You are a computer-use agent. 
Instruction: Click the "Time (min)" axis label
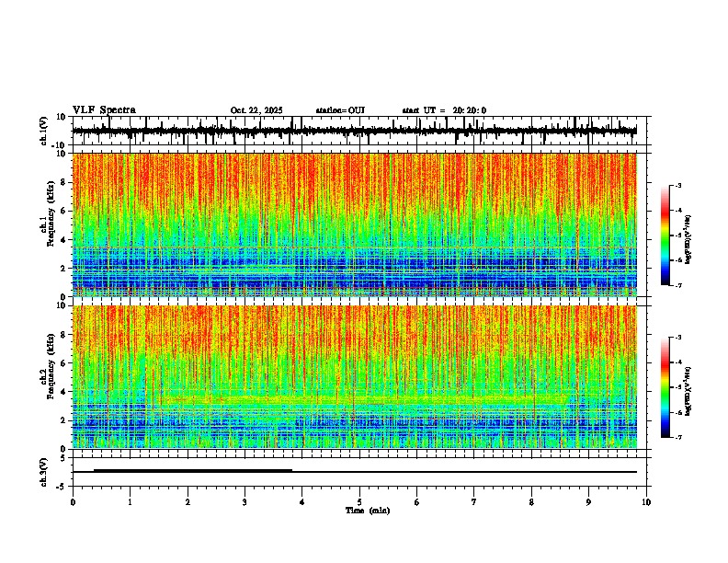368,511
